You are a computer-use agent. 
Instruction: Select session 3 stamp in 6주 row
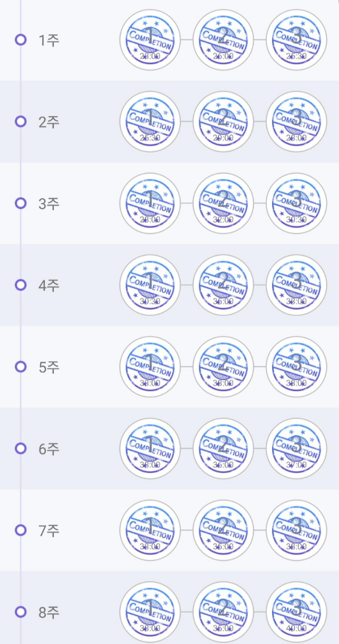tap(297, 448)
